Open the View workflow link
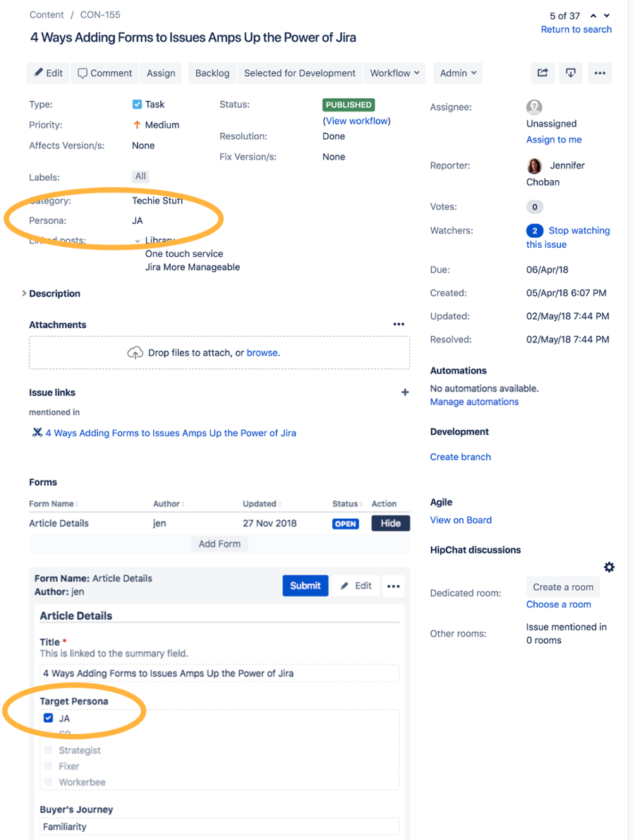 pyautogui.click(x=356, y=121)
